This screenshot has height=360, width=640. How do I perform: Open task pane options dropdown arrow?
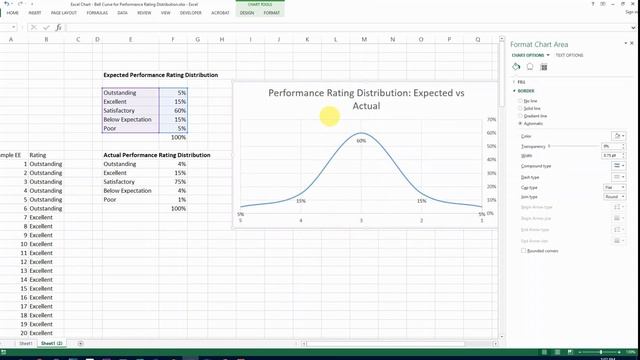click(626, 43)
